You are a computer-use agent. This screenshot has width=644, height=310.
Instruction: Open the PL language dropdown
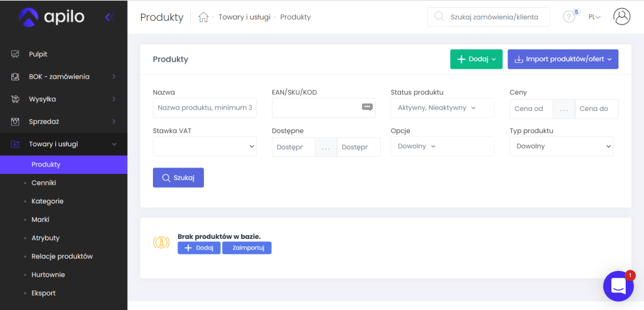[x=594, y=17]
